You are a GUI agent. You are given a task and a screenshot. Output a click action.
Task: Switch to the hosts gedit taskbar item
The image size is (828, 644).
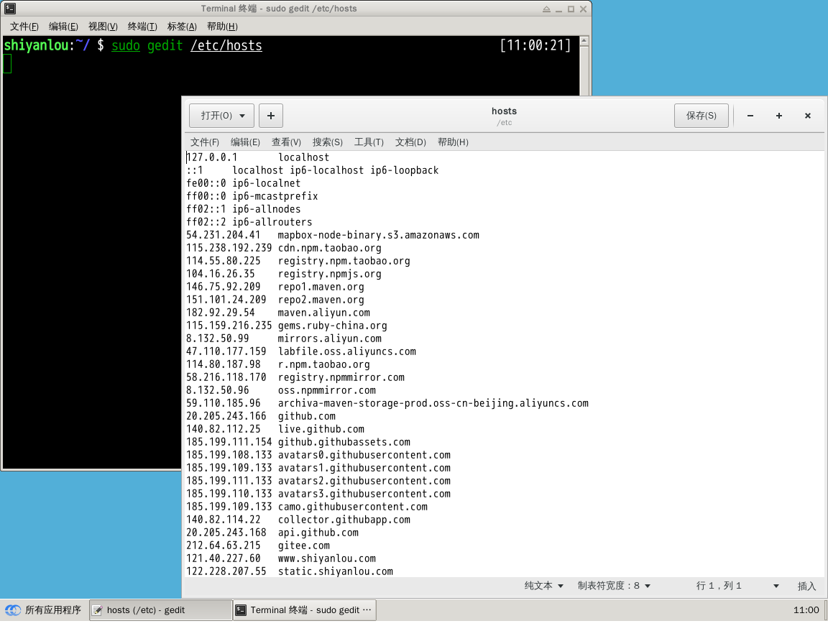click(x=160, y=610)
